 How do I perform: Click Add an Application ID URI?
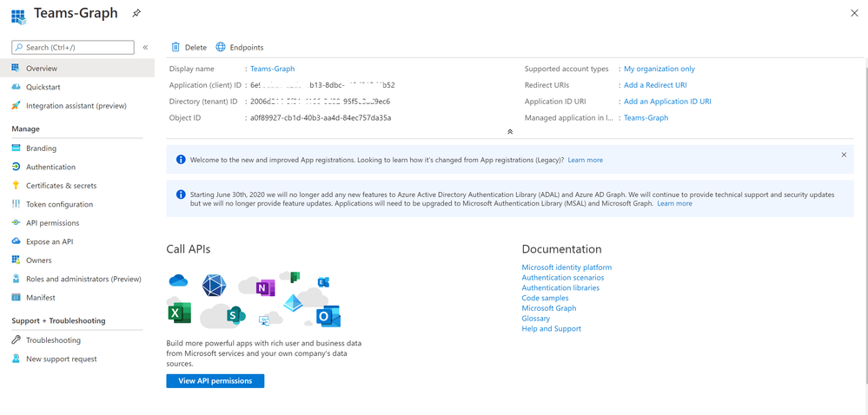[667, 102]
